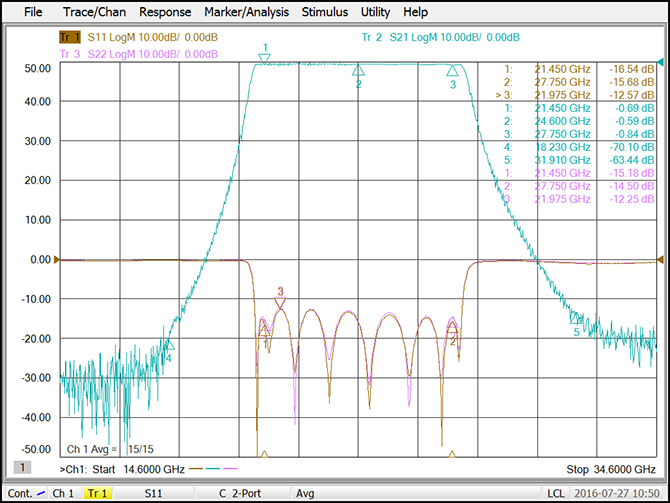Click the S21 readout 31.910 GHz -63.44 dB
670x503 pixels.
point(579,160)
